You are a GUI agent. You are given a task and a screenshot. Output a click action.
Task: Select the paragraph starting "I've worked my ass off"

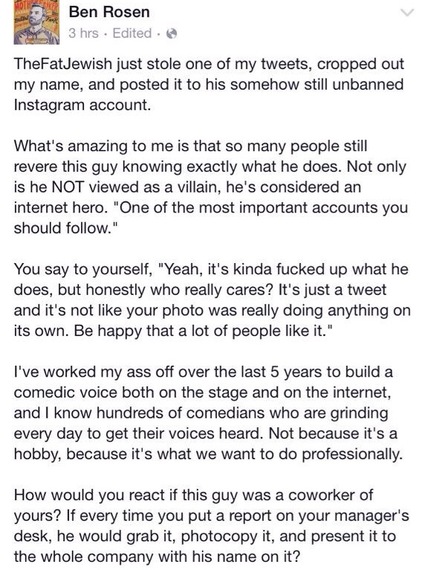coord(208,413)
